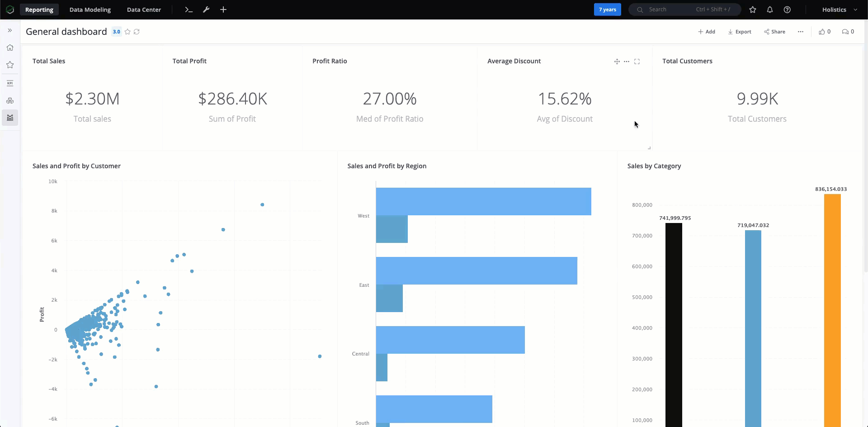Image resolution: width=868 pixels, height=427 pixels.
Task: Like the dashboard with thumbs up
Action: click(825, 32)
